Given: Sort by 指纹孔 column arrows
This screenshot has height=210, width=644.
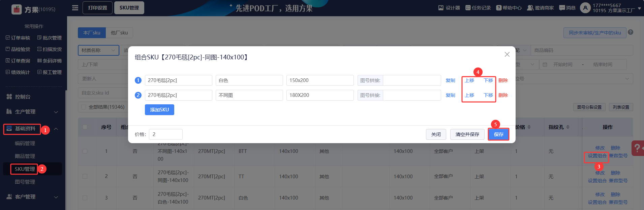Looking at the screenshot, I should coord(568,127).
